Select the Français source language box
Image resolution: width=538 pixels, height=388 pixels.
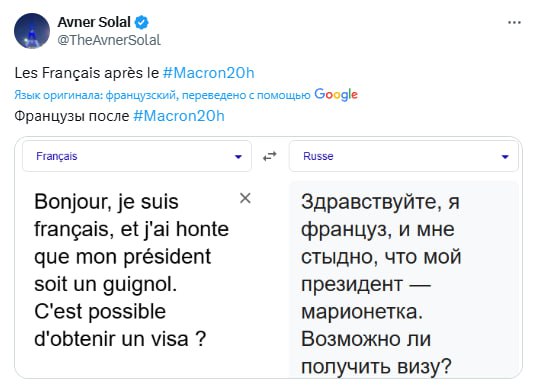coord(137,156)
